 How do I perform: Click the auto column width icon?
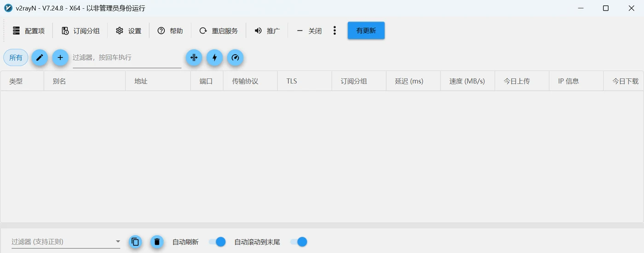194,58
